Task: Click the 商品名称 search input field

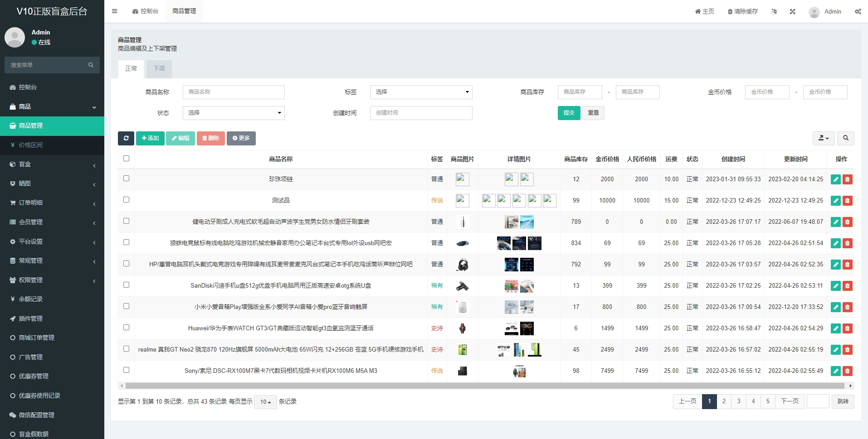Action: tap(234, 92)
